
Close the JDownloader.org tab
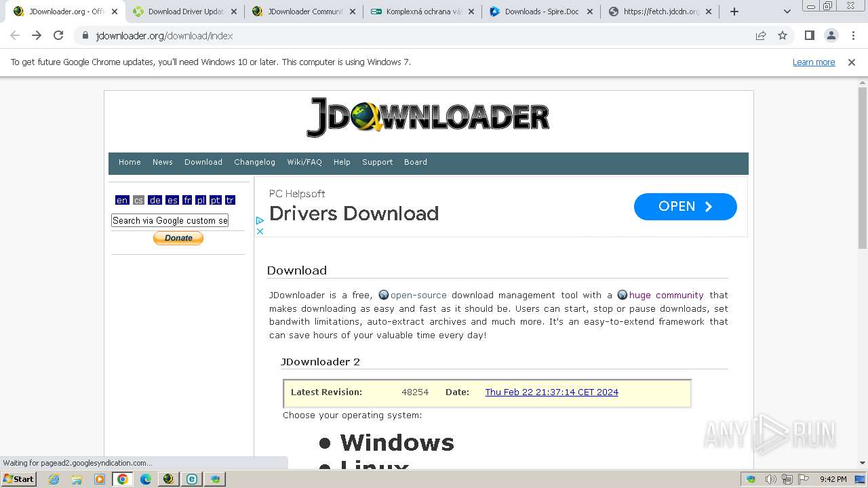click(115, 12)
